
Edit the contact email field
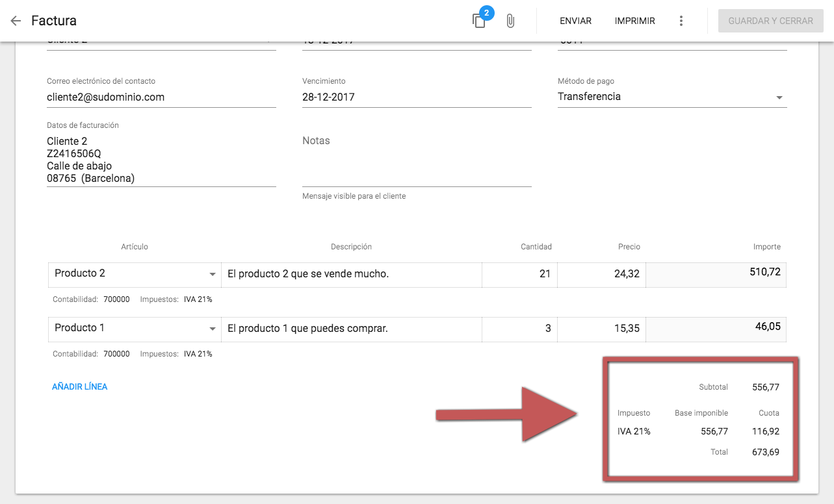161,97
